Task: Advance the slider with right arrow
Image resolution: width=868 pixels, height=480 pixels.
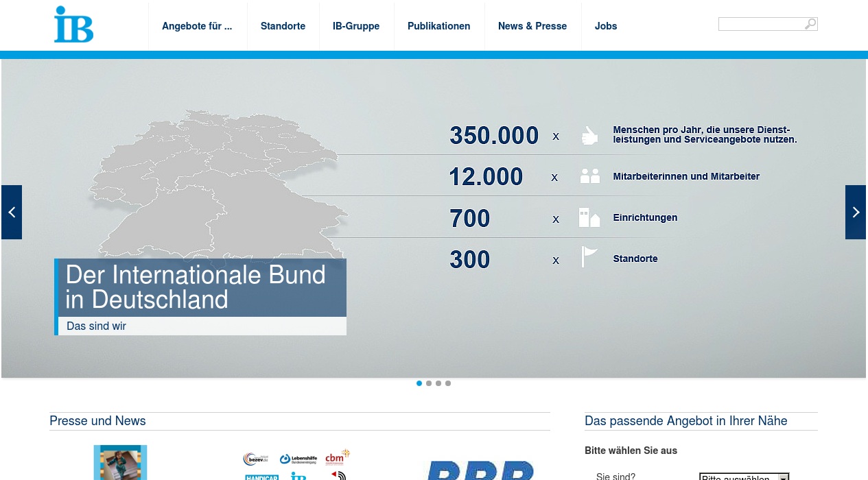Action: tap(855, 213)
